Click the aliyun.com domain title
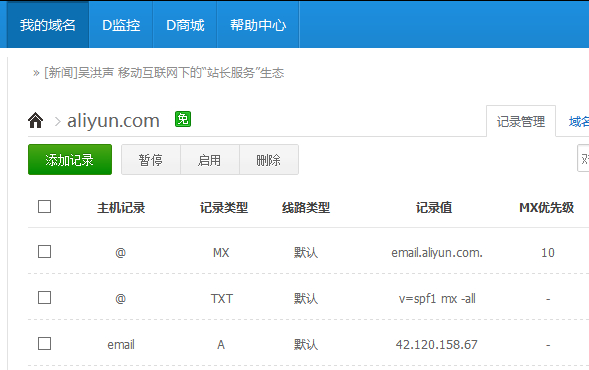This screenshot has height=370, width=589. (x=113, y=121)
